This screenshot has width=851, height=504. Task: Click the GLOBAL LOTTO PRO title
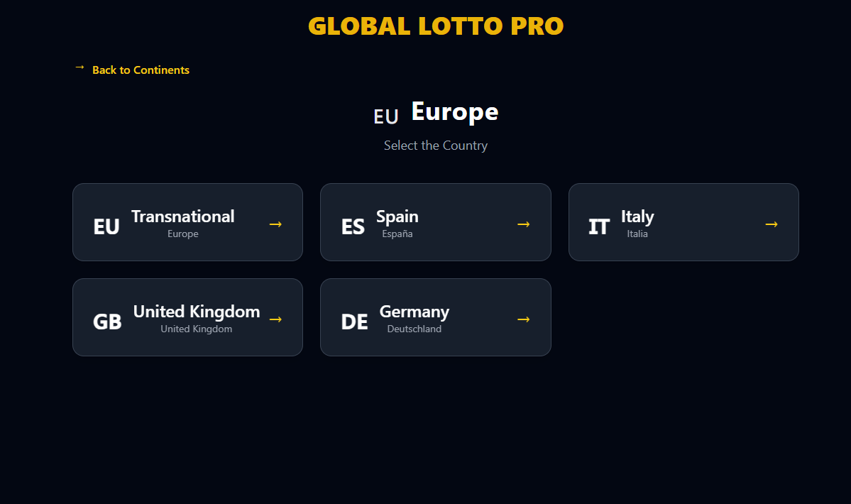pos(435,26)
